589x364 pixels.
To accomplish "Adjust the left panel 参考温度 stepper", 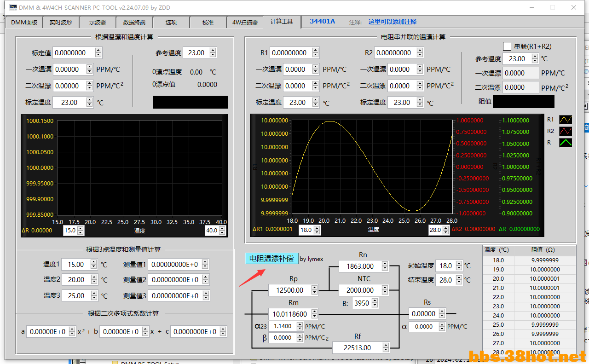I will 213,53.
